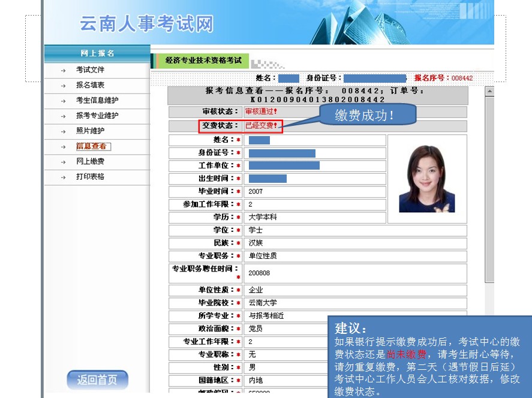Select 报名填表 menu item
This screenshot has width=532, height=398.
click(x=90, y=86)
